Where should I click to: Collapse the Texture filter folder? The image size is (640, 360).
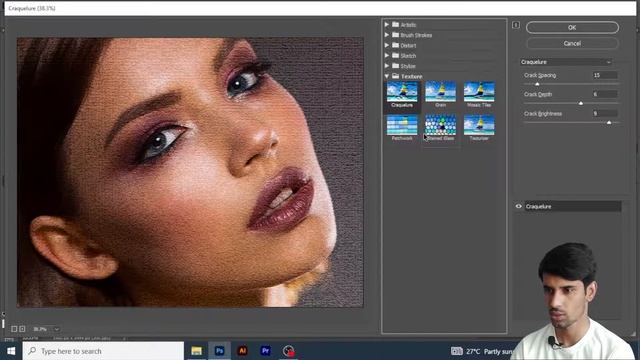(x=387, y=76)
